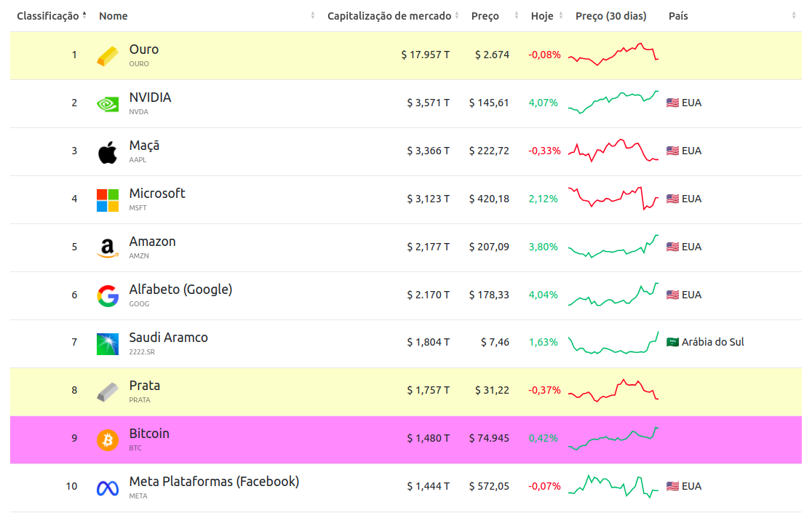Click the Preço (30 dias) header
The image size is (812, 513).
(x=610, y=16)
